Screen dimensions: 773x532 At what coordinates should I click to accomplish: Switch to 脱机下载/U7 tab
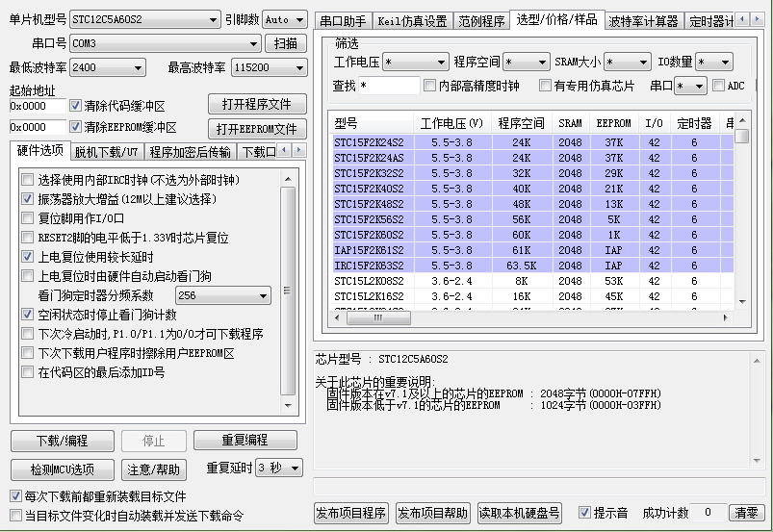[107, 152]
